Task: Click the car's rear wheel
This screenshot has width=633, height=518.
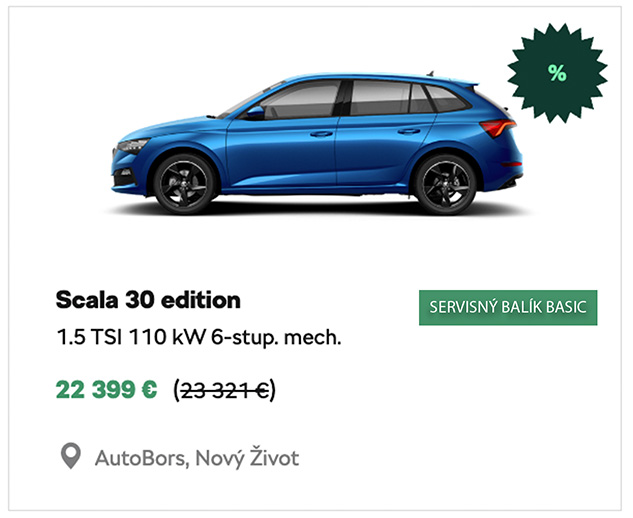Action: [445, 184]
